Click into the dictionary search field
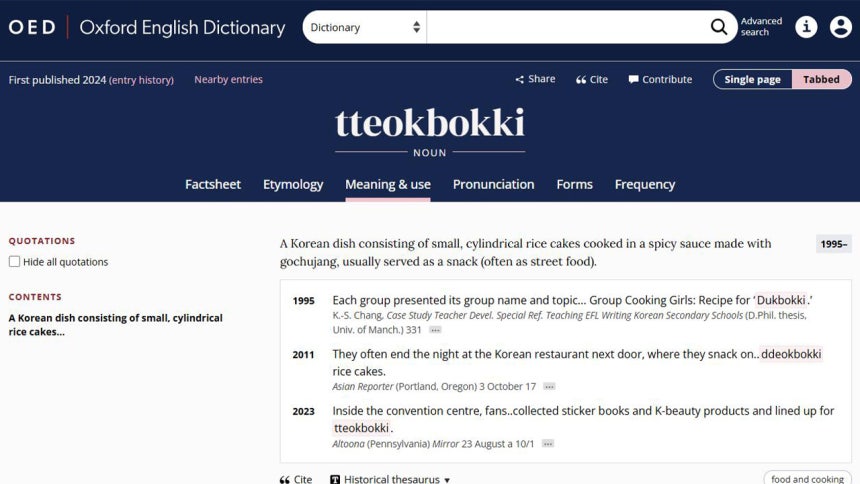This screenshot has height=484, width=860. [567, 27]
